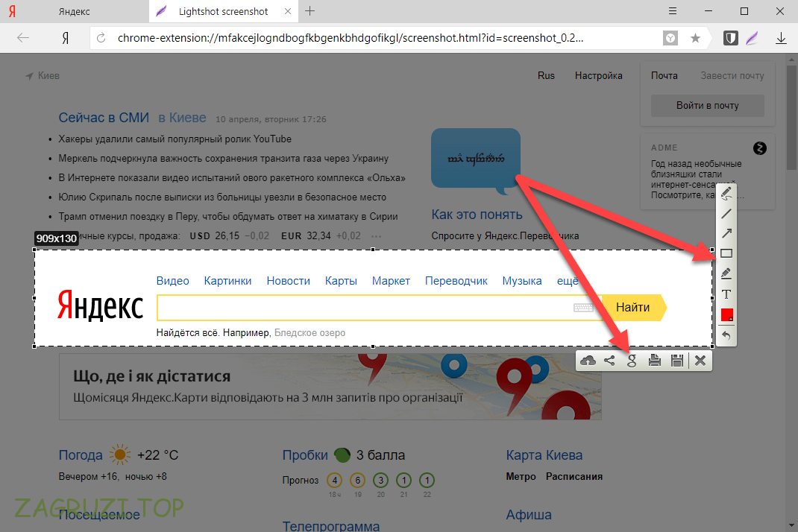This screenshot has height=532, width=798.
Task: Switch to the Яндекс tab
Action: click(x=75, y=11)
